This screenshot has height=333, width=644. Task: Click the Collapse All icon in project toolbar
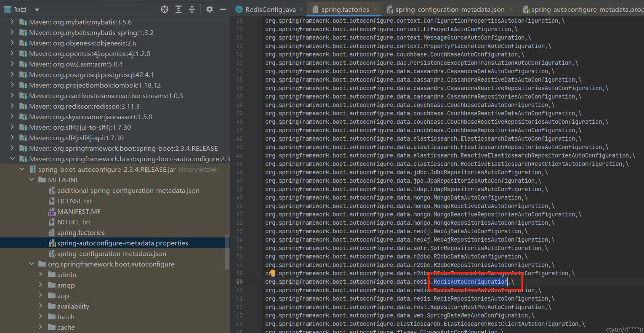coord(192,9)
